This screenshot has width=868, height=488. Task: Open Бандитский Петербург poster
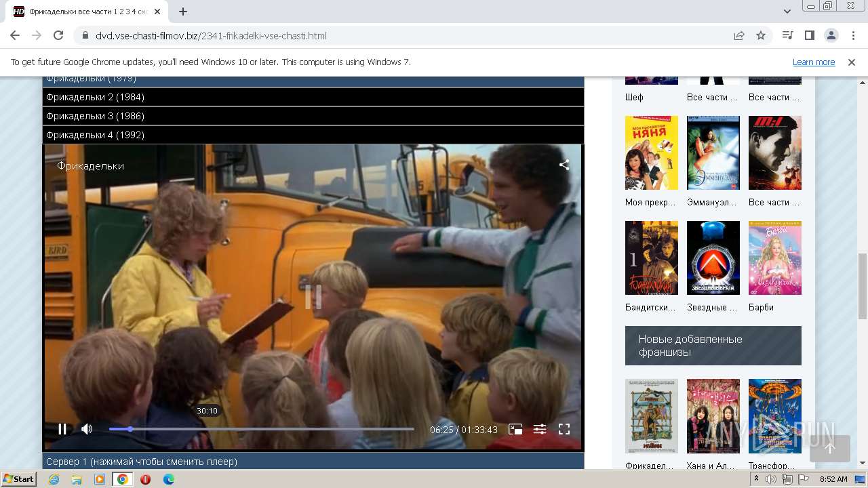pyautogui.click(x=652, y=258)
